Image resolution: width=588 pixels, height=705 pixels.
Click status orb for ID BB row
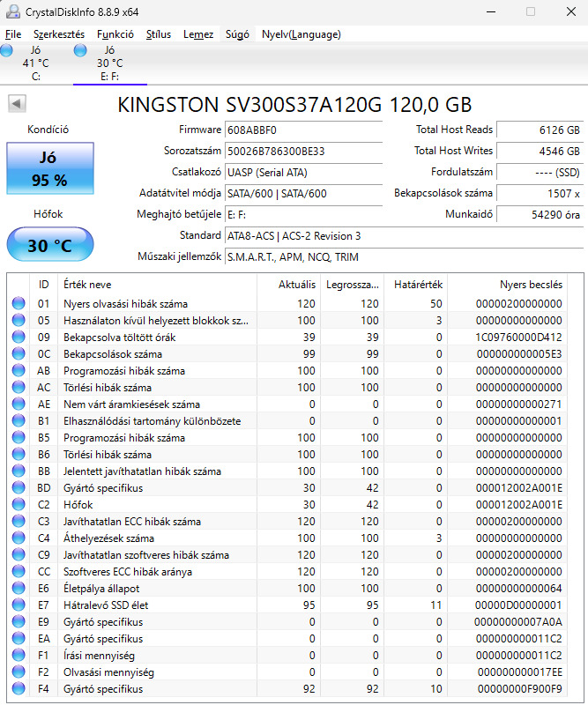coord(19,471)
